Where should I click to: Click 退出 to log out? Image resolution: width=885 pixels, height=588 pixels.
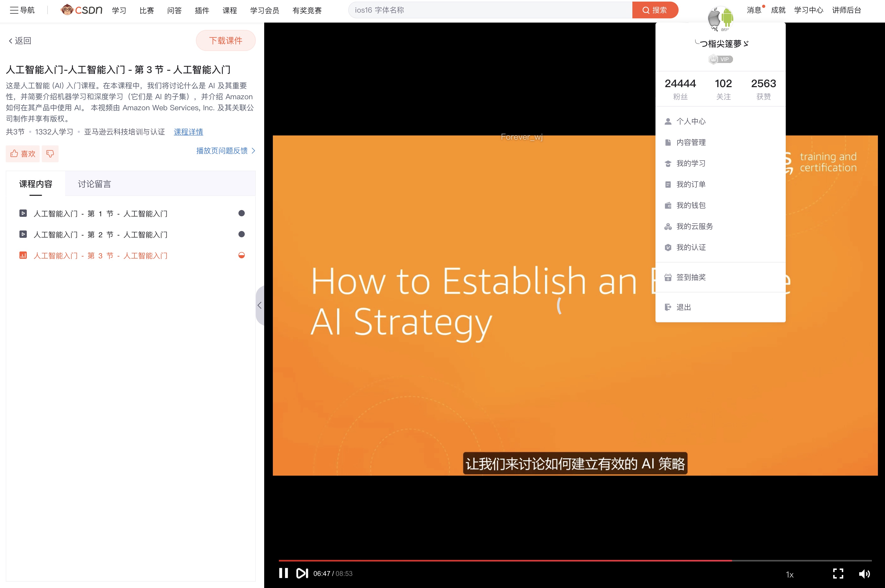(683, 307)
